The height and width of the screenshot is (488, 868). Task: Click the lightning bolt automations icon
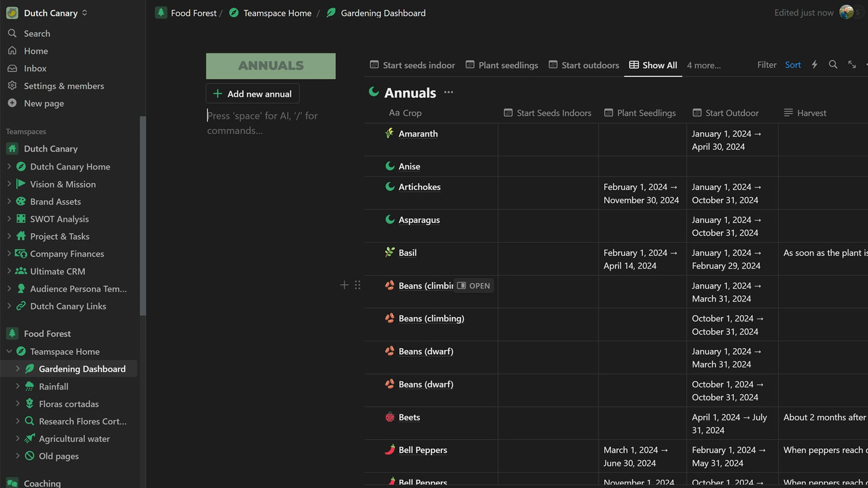(x=814, y=65)
